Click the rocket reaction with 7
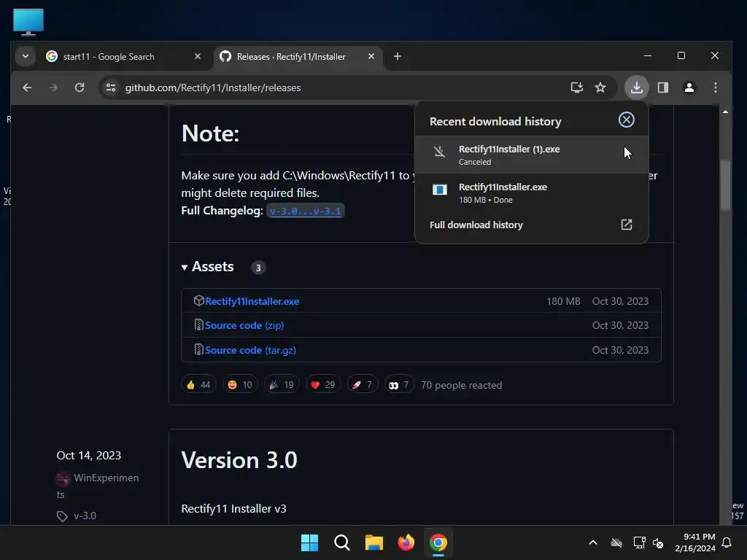 (x=362, y=385)
